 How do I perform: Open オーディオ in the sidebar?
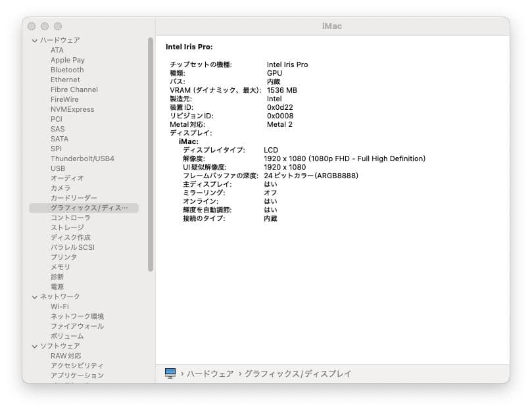67,178
